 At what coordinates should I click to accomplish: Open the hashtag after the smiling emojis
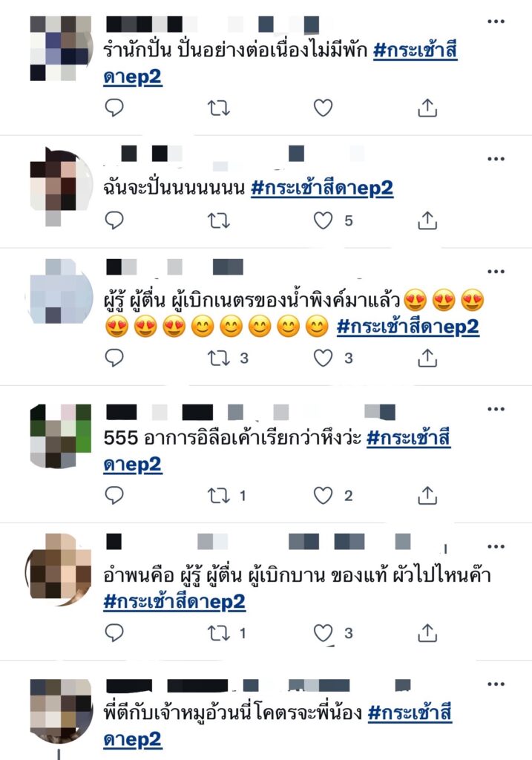408,327
